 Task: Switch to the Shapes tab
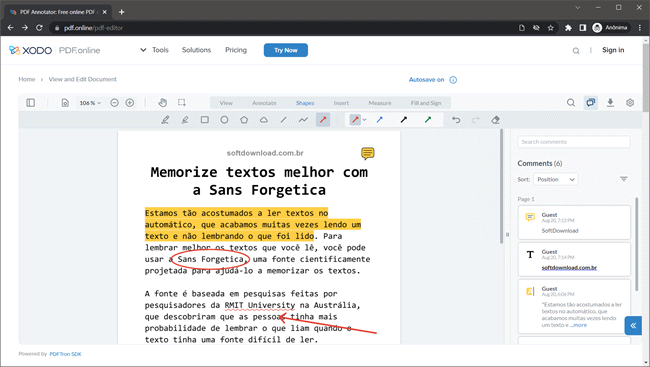305,103
